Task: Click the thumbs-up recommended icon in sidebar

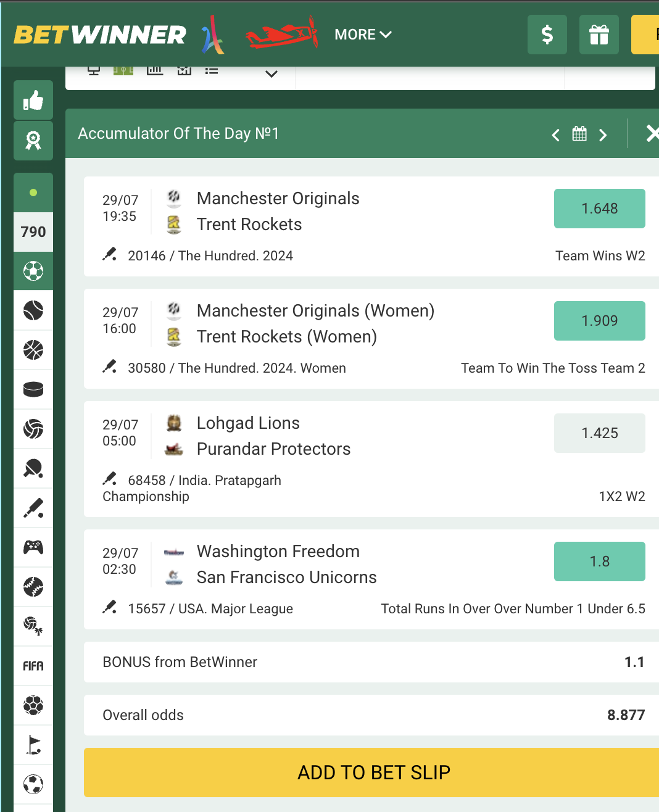Action: (33, 100)
